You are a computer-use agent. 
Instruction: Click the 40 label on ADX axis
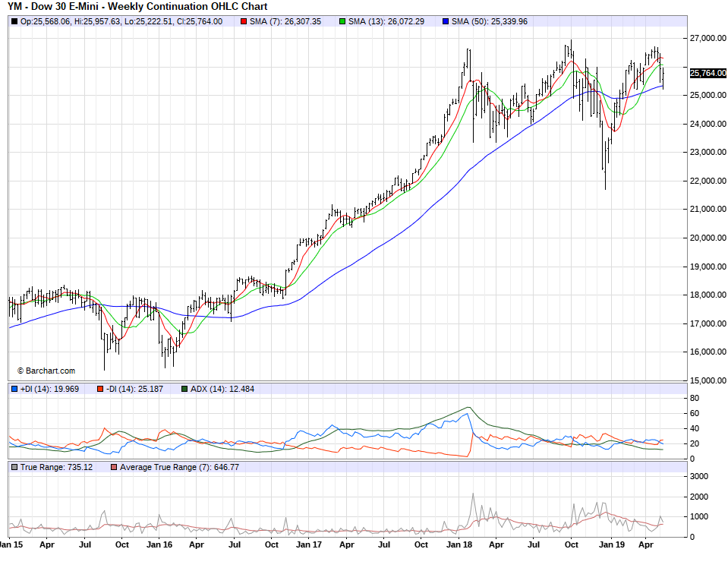tap(695, 429)
